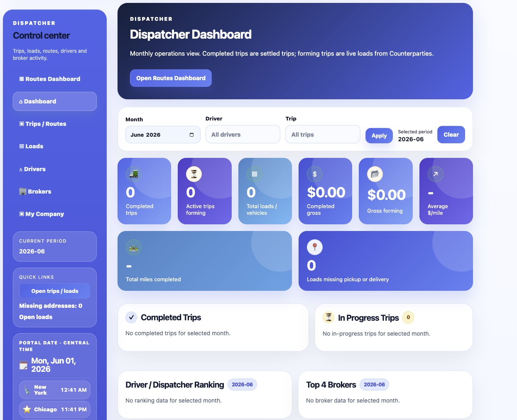Click the Chicago 11:41 PM time
517x420 pixels.
coord(74,409)
